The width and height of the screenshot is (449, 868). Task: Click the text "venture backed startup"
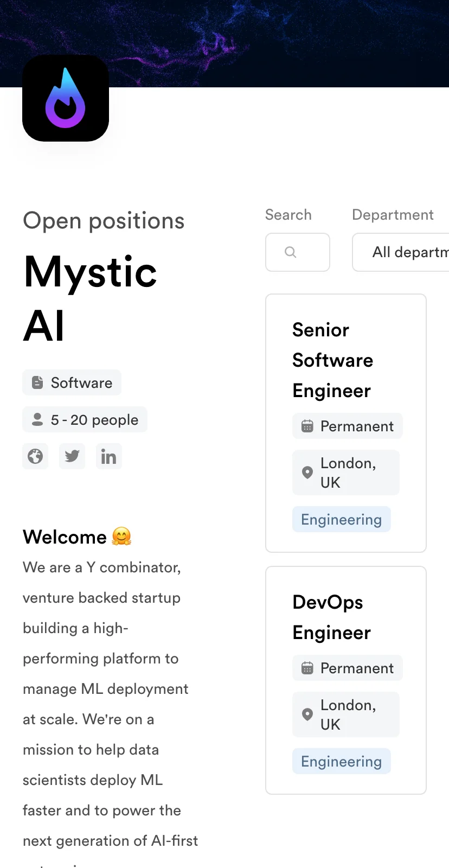102,598
